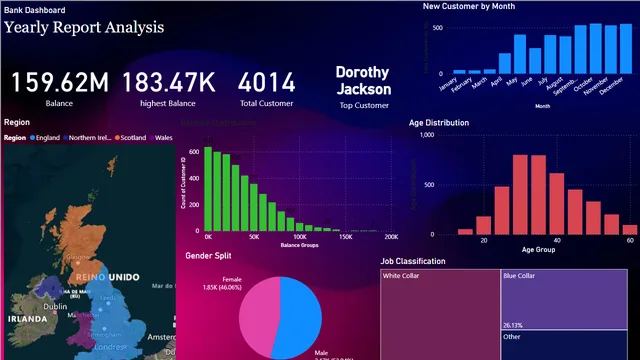Click the red bar at age 20

pos(484,225)
